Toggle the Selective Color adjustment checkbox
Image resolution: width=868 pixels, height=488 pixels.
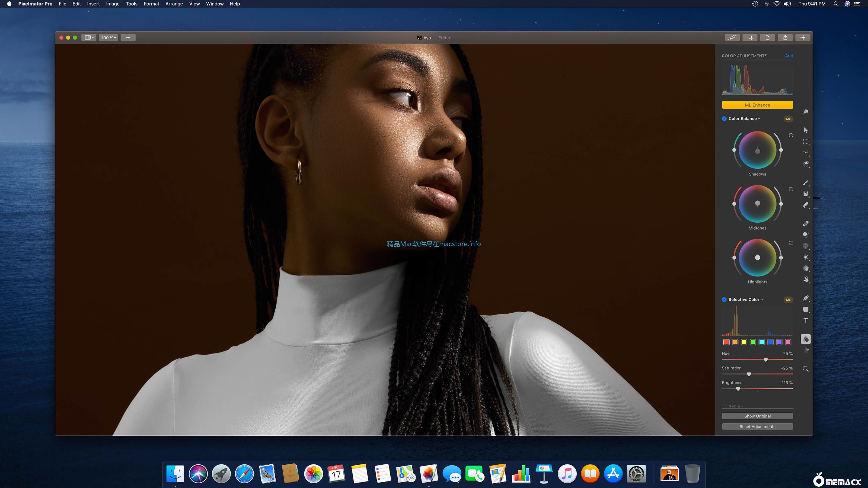pyautogui.click(x=724, y=299)
